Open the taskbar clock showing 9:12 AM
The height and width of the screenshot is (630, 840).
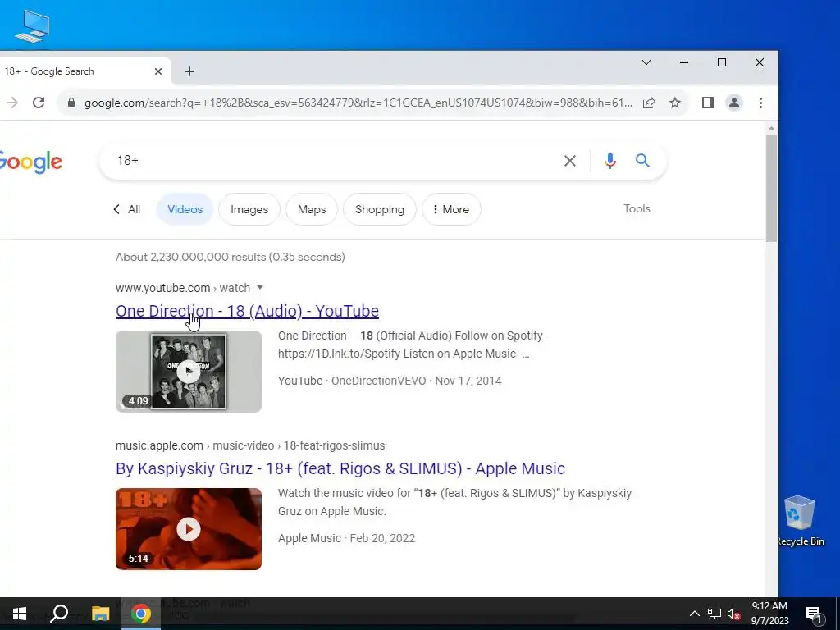[x=769, y=614]
